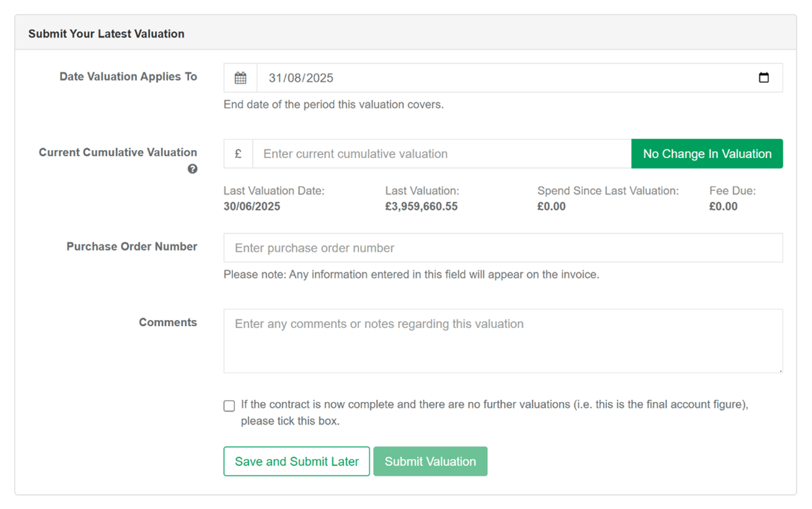Click the No Change In Valuation button
This screenshot has width=812, height=509.
click(x=707, y=153)
